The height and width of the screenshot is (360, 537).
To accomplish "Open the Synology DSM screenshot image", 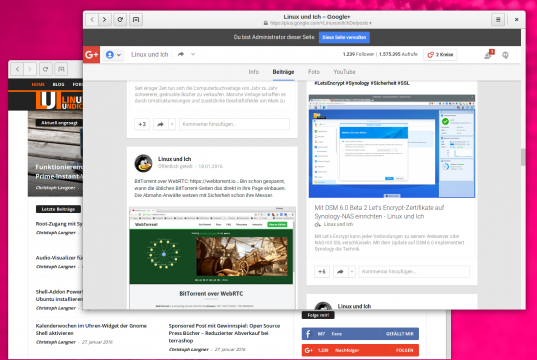I will pos(392,146).
